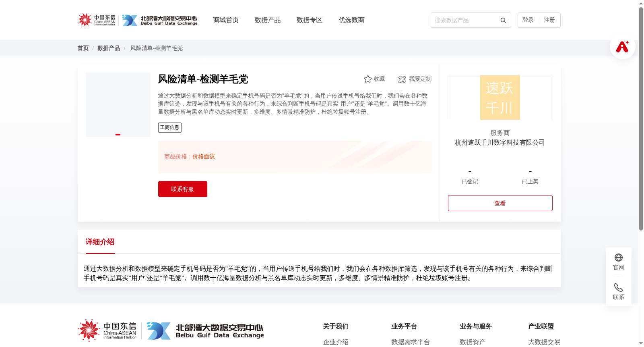Screen dimensions: 644x347
Task: Click the 注册 register link
Action: pos(549,20)
